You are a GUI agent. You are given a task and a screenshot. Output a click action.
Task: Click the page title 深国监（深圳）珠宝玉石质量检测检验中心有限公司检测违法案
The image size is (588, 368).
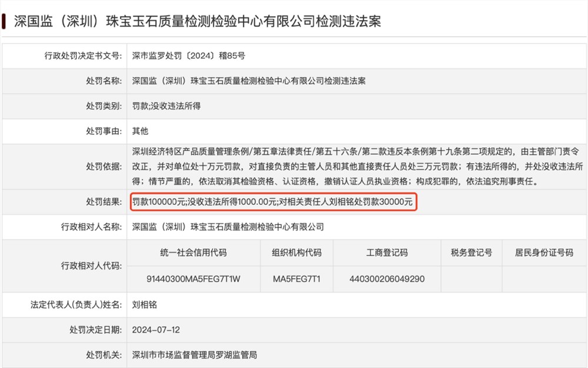coord(198,21)
